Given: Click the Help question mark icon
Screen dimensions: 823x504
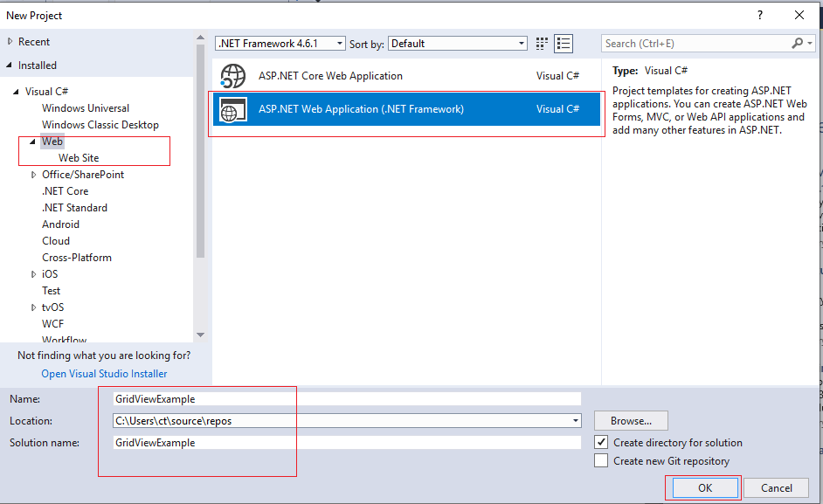Looking at the screenshot, I should 759,15.
